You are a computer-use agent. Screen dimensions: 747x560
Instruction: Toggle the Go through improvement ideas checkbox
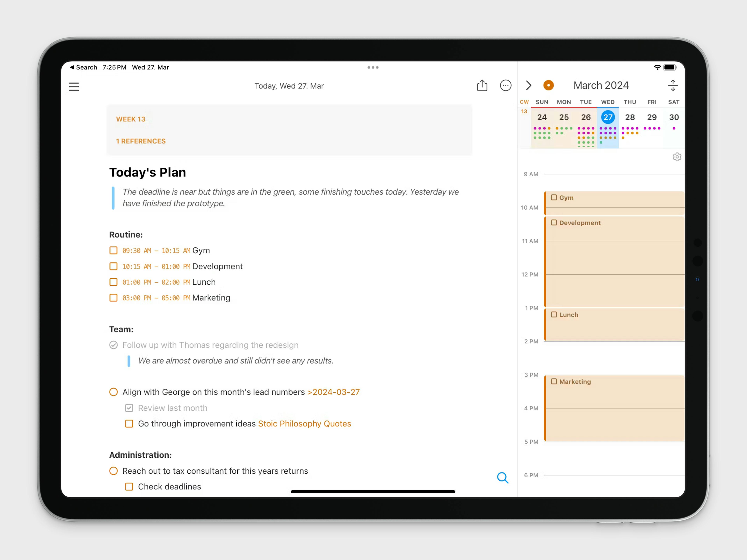tap(129, 424)
